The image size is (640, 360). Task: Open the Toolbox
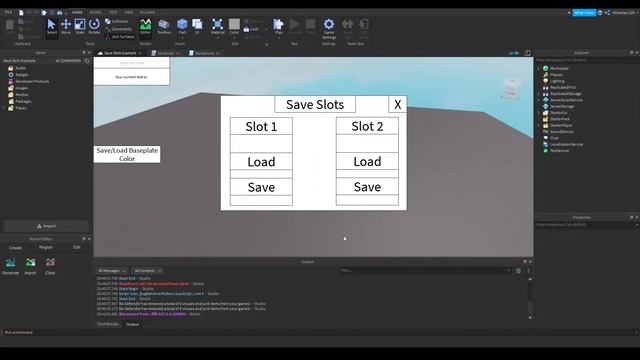[164, 27]
